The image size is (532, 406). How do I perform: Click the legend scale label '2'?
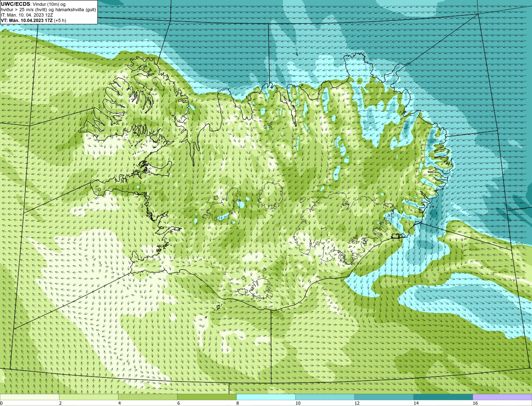click(60, 403)
